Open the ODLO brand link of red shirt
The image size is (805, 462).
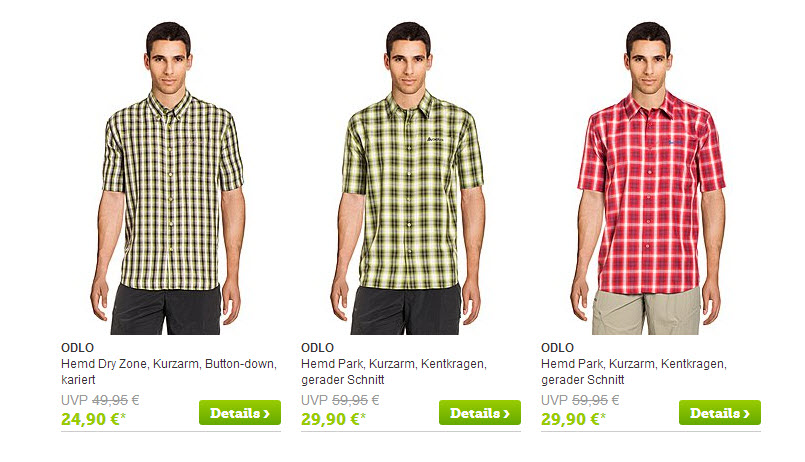click(x=558, y=348)
